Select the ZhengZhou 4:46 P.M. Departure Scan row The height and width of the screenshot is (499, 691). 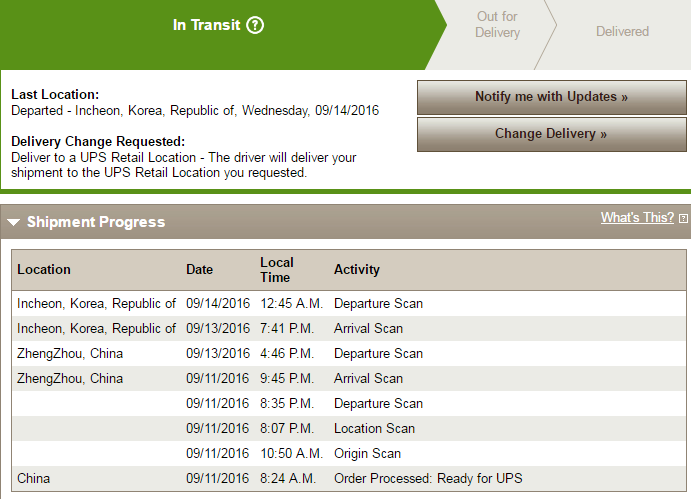tap(349, 354)
